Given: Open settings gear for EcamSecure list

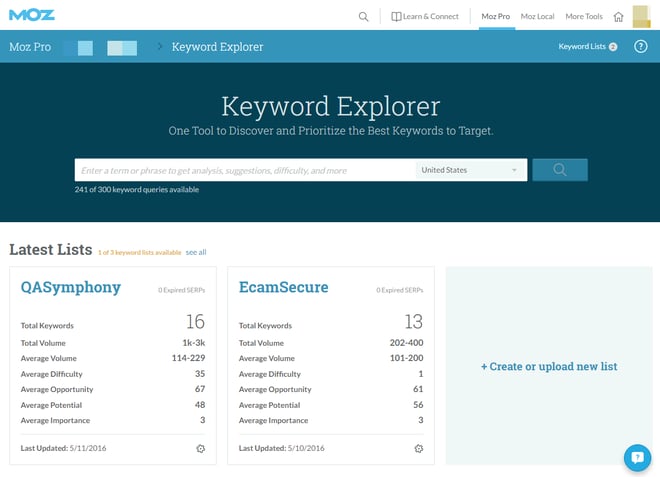Looking at the screenshot, I should point(418,448).
